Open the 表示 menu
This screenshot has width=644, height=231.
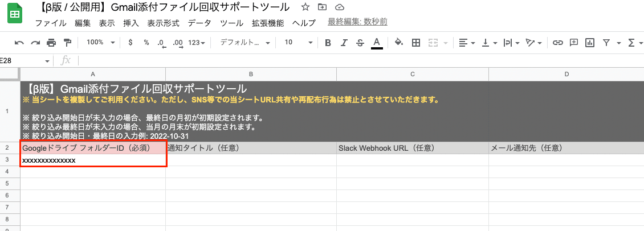[107, 23]
